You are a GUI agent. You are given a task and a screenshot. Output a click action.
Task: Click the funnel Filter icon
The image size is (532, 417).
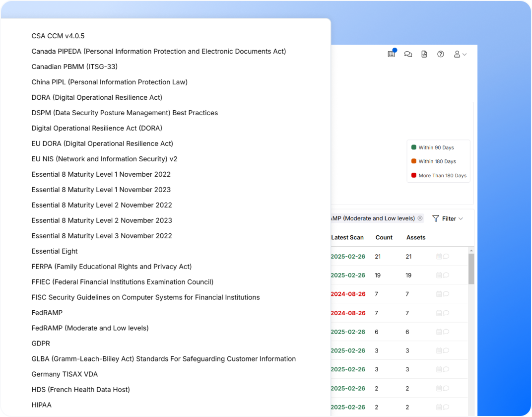[x=436, y=218]
